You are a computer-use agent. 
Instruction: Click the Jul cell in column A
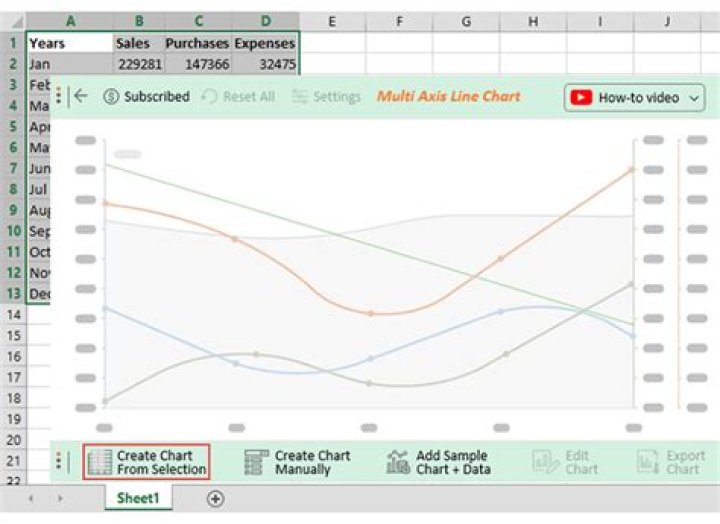[x=39, y=189]
